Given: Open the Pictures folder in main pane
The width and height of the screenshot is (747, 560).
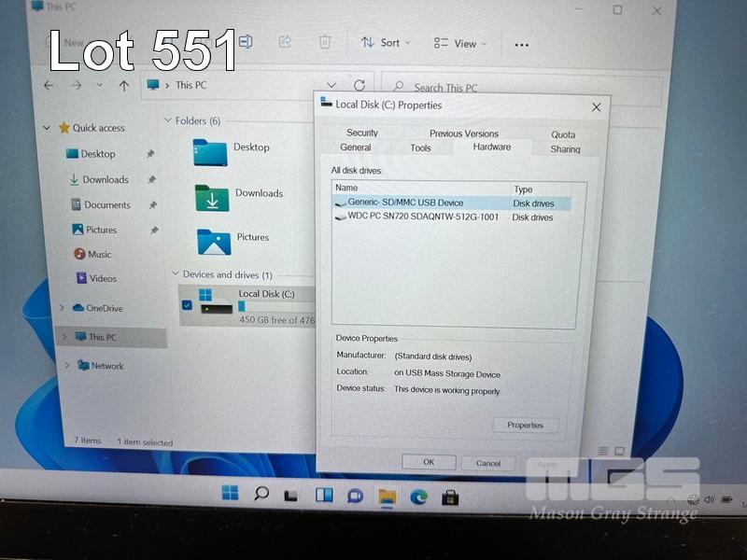Looking at the screenshot, I should (x=214, y=241).
